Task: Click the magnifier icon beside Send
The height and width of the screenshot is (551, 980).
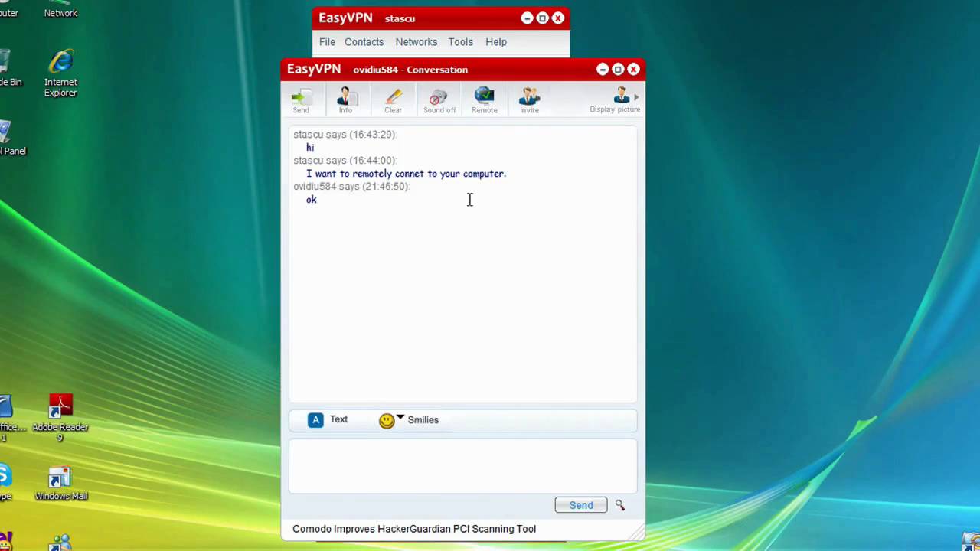Action: [x=620, y=505]
